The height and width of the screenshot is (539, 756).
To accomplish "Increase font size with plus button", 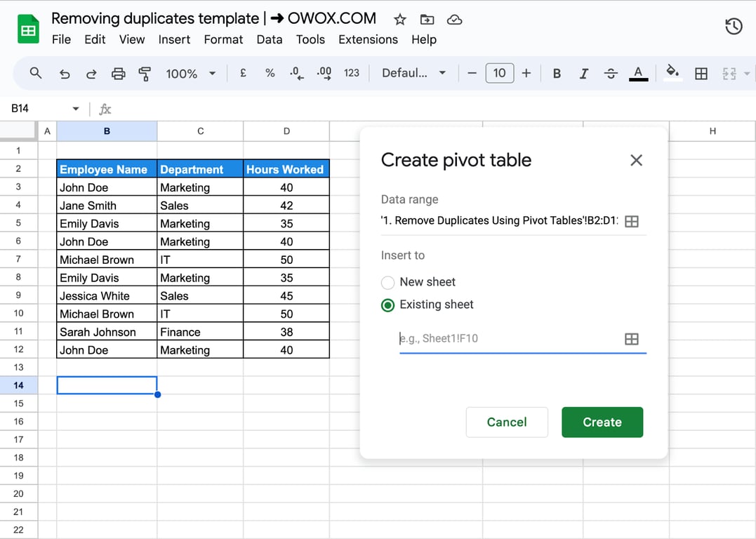I will 526,73.
